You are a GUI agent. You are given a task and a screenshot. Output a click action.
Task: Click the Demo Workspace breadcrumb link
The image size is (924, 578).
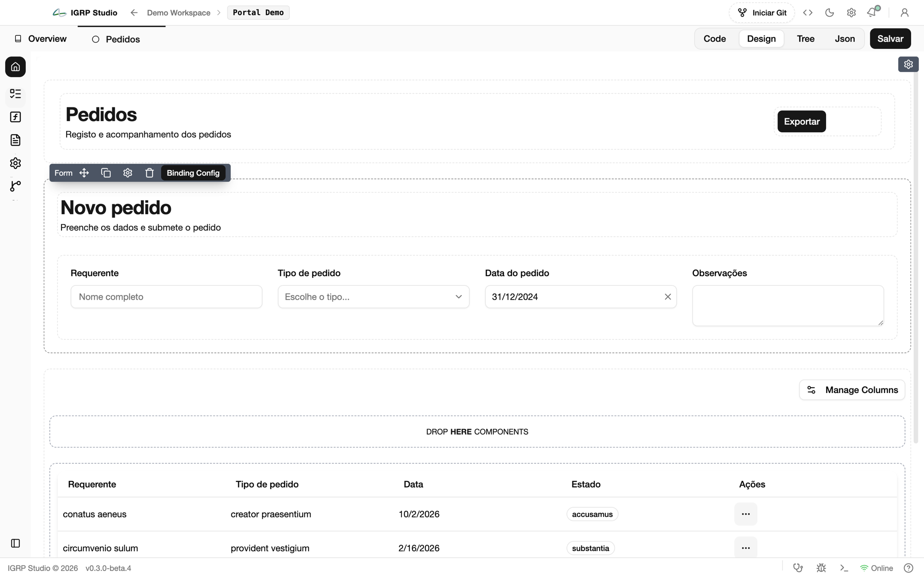tap(178, 12)
